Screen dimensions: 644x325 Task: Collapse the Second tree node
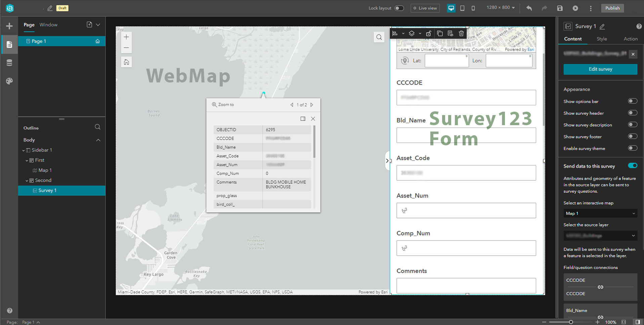(x=27, y=181)
